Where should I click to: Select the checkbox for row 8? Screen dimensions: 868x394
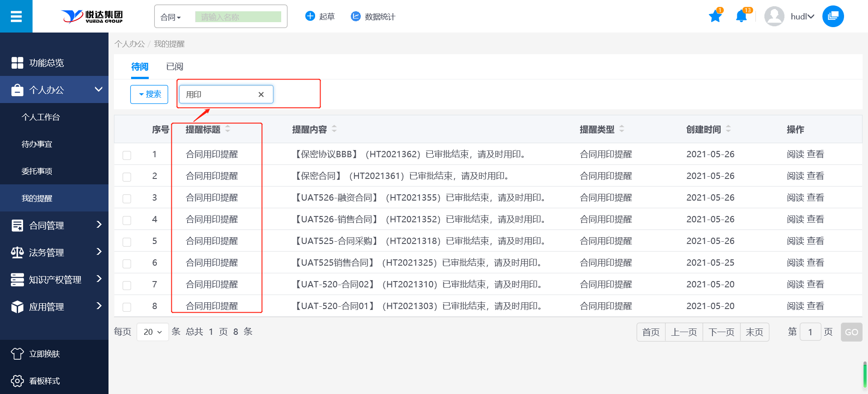coord(127,307)
